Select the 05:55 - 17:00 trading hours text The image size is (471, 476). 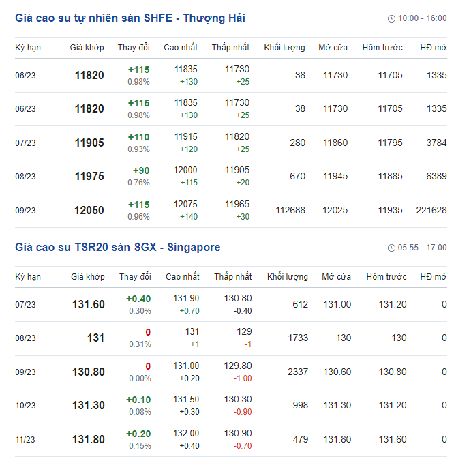click(x=422, y=248)
